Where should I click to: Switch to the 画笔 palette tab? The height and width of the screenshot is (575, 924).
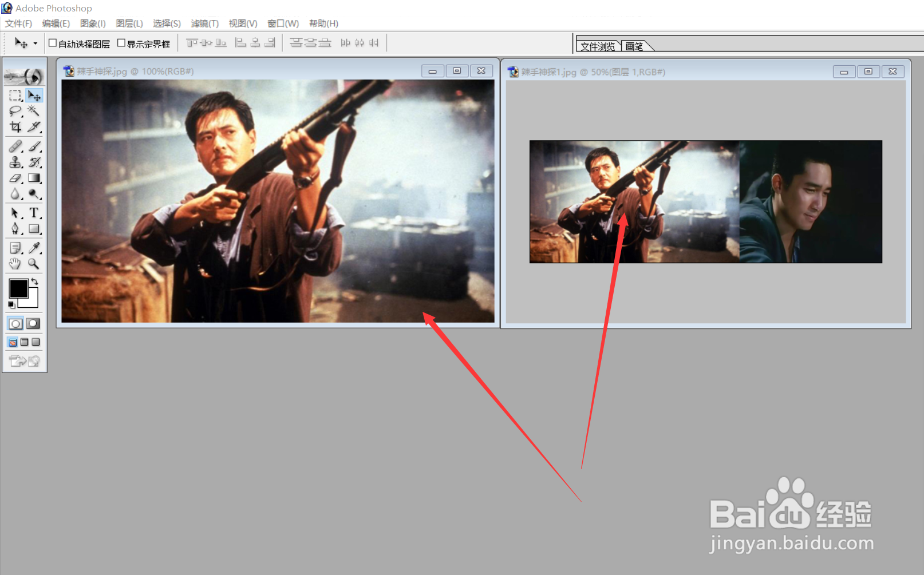(x=634, y=46)
